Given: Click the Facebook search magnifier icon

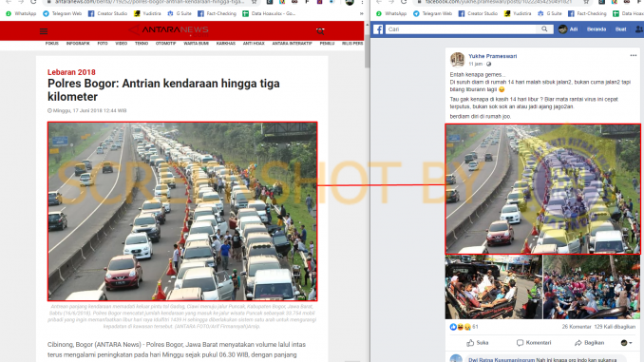Looking at the screenshot, I should pyautogui.click(x=544, y=29).
